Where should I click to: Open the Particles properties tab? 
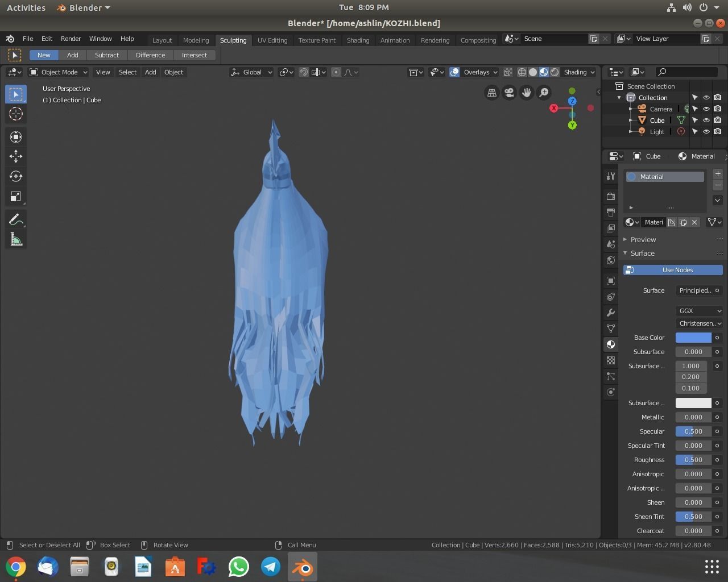611,376
